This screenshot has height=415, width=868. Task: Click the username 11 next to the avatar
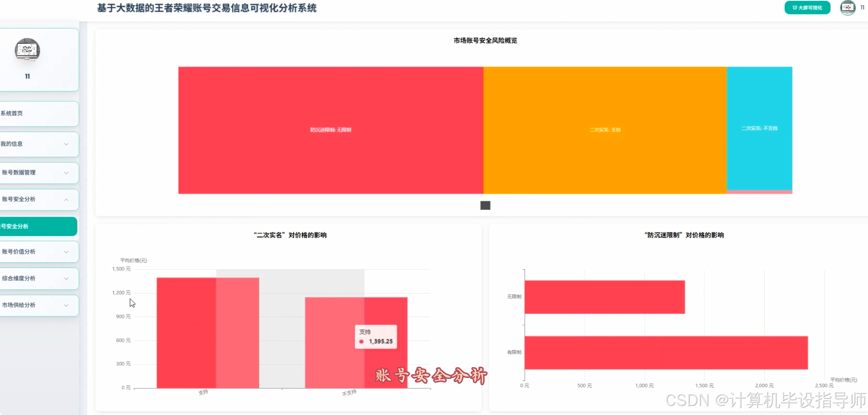click(863, 7)
